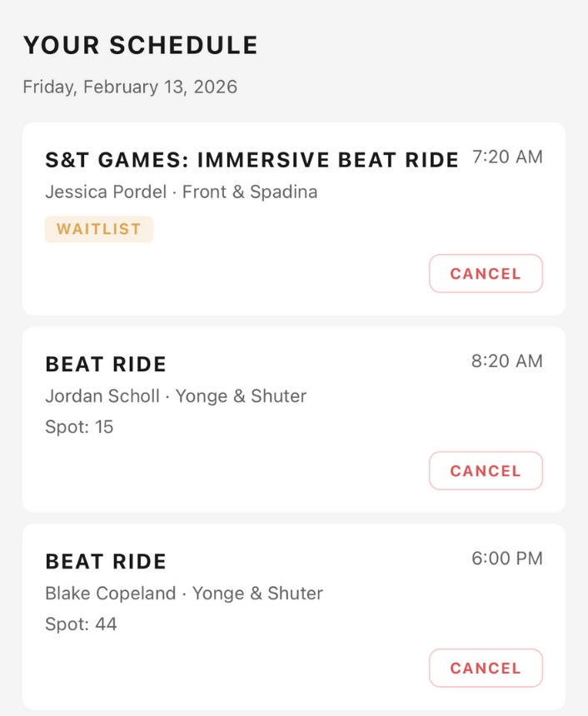Click the orange WAITLIST badge
The width and height of the screenshot is (588, 716).
[99, 229]
